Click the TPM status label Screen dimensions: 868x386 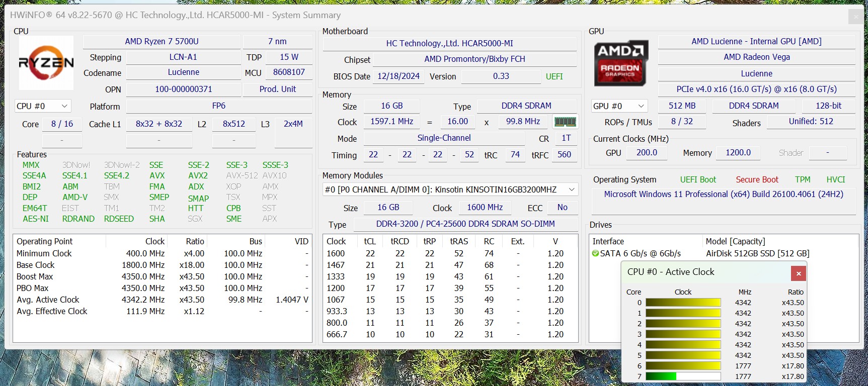[x=802, y=179]
